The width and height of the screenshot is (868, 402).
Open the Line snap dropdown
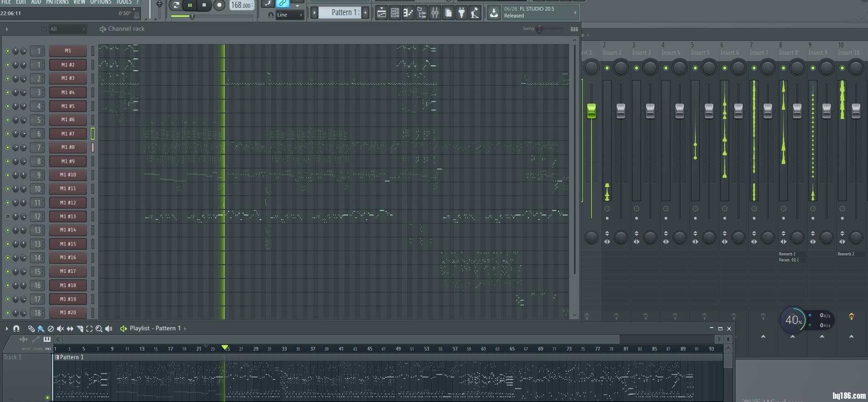pyautogui.click(x=290, y=15)
